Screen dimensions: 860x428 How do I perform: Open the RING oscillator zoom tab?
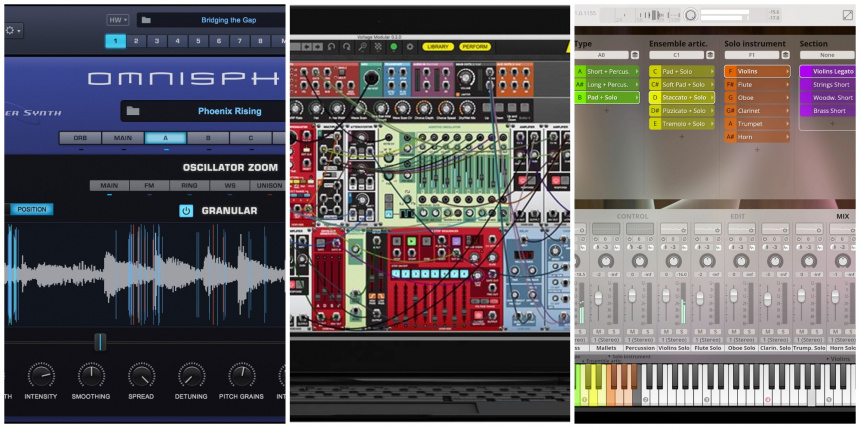point(189,185)
